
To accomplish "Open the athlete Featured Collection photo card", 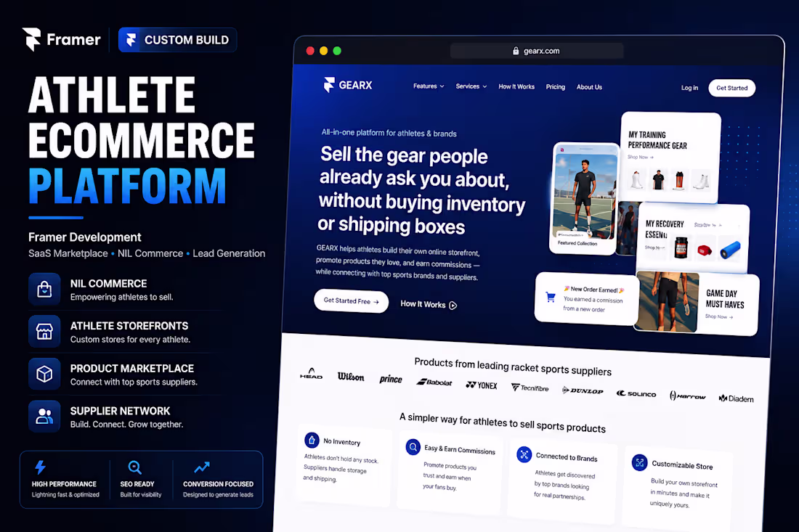I will (585, 197).
